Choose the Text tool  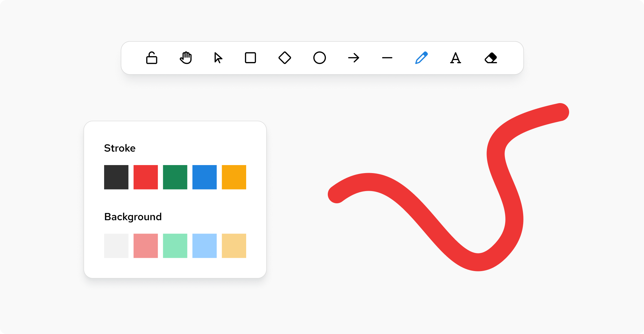pyautogui.click(x=455, y=58)
